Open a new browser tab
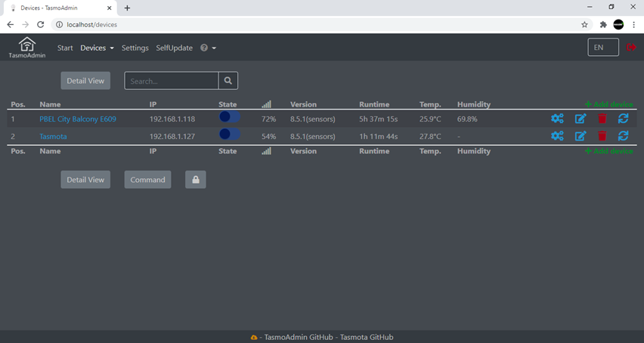The width and height of the screenshot is (644, 343). [127, 8]
